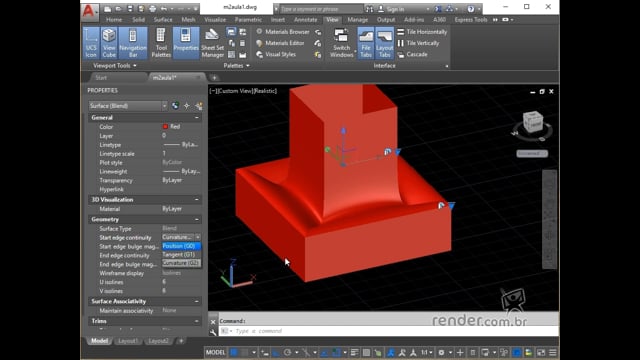Click the MODEL status bar button
This screenshot has height=360, width=640.
(216, 352)
